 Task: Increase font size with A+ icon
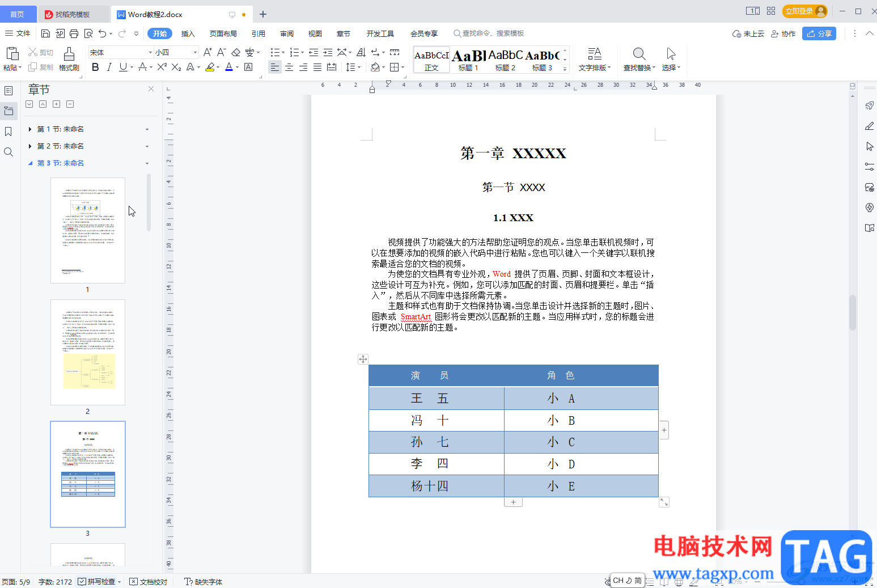(207, 52)
